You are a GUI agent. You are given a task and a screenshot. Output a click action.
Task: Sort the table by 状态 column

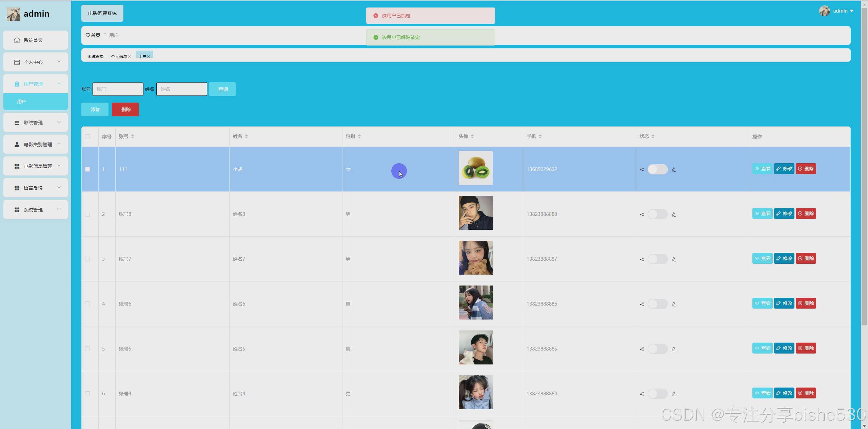[x=653, y=136]
